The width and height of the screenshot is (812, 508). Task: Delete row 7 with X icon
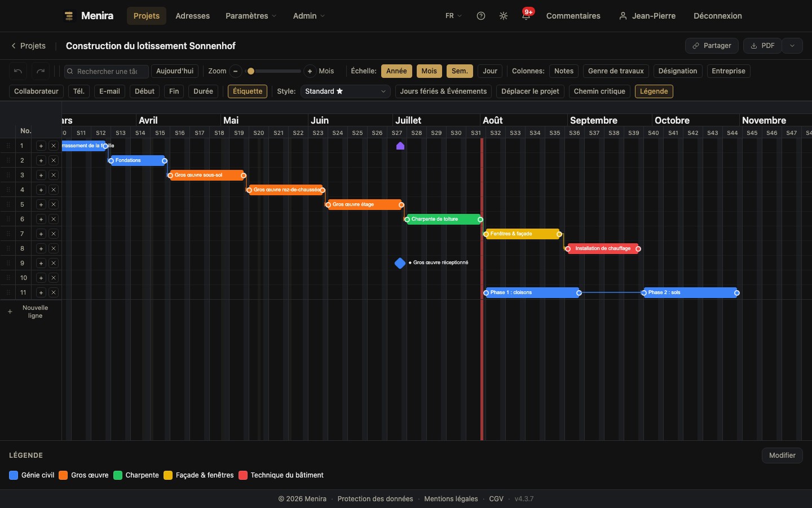coord(54,234)
